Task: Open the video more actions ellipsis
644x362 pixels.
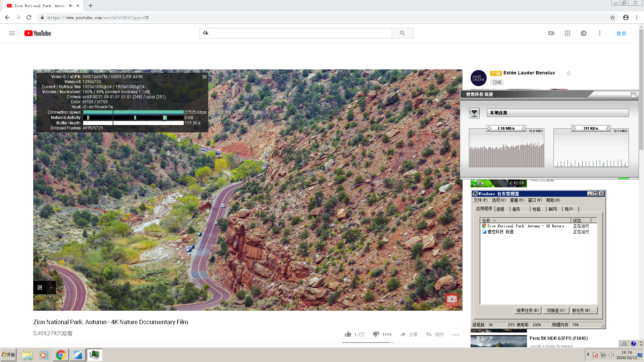Action: (x=455, y=335)
